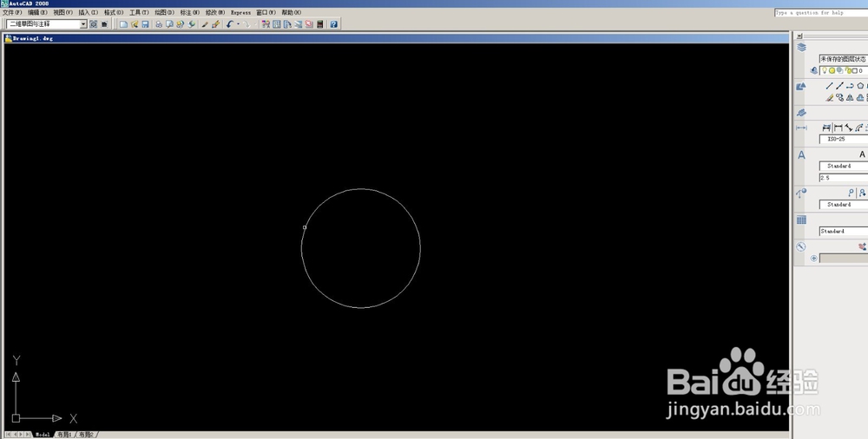The image size is (868, 439).
Task: Click the Layers panel icon in dashboard
Action: tap(801, 48)
